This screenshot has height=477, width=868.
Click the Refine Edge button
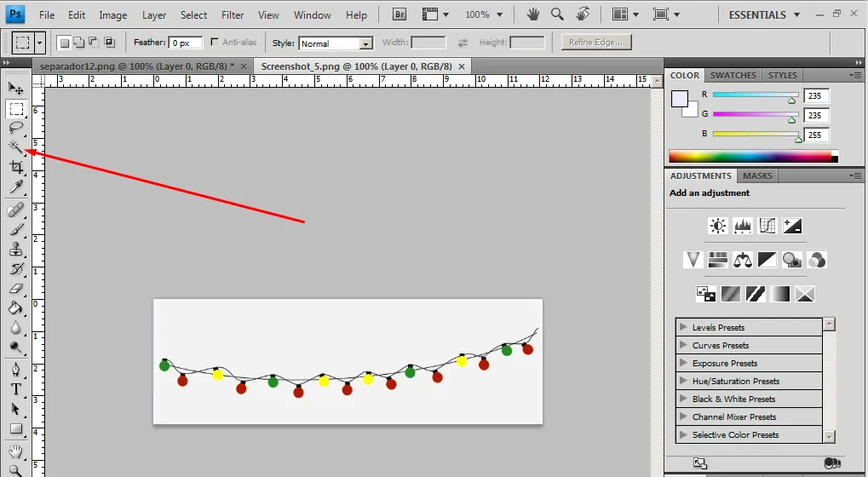click(x=596, y=42)
